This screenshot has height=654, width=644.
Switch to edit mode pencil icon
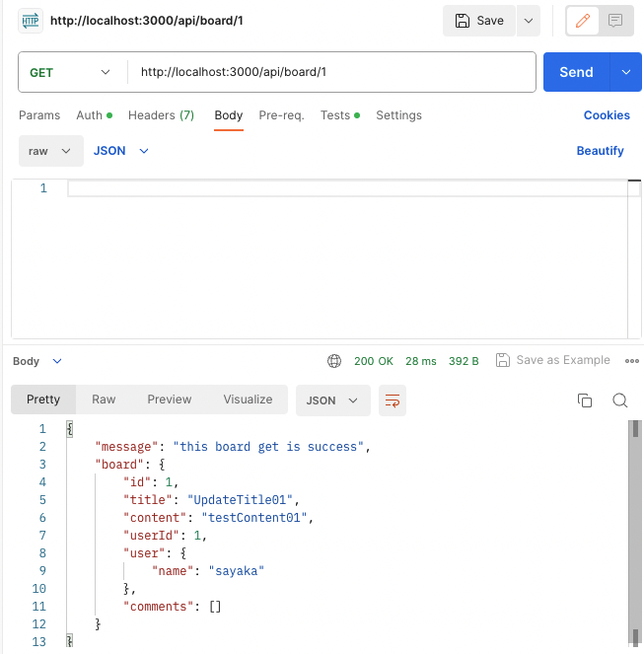tap(582, 21)
